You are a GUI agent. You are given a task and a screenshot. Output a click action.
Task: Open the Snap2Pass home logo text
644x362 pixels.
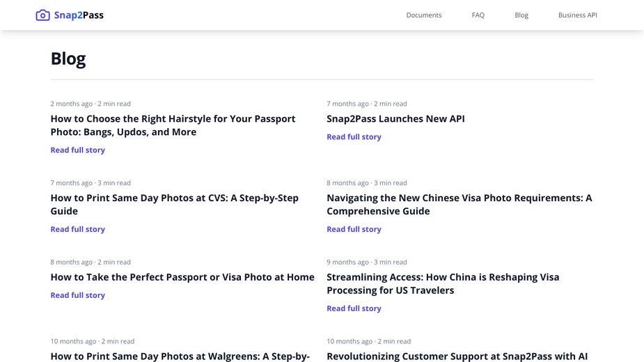coord(79,15)
